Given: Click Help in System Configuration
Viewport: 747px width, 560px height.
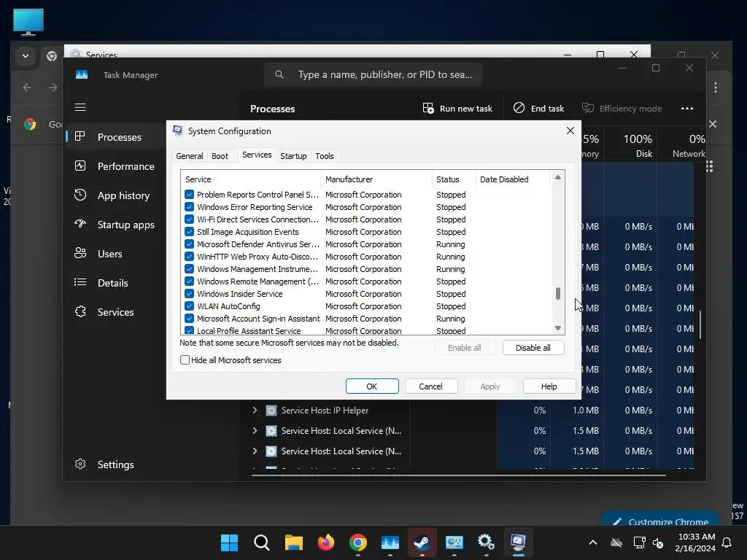Looking at the screenshot, I should click(549, 386).
